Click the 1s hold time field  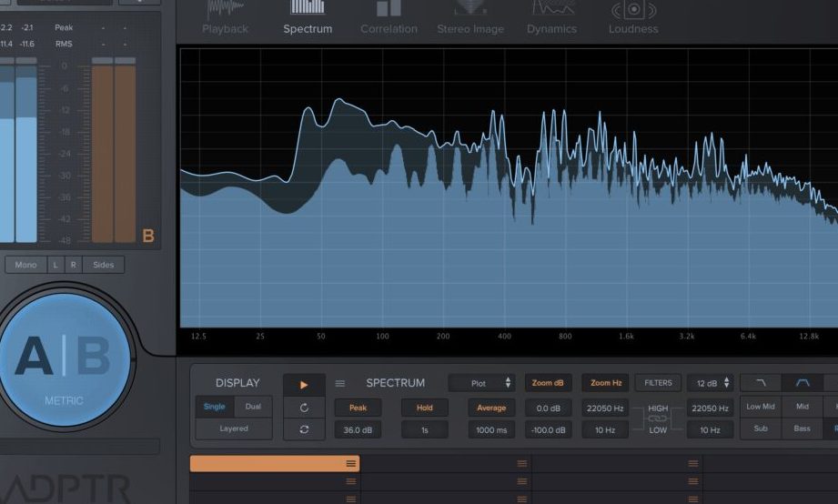tap(425, 429)
